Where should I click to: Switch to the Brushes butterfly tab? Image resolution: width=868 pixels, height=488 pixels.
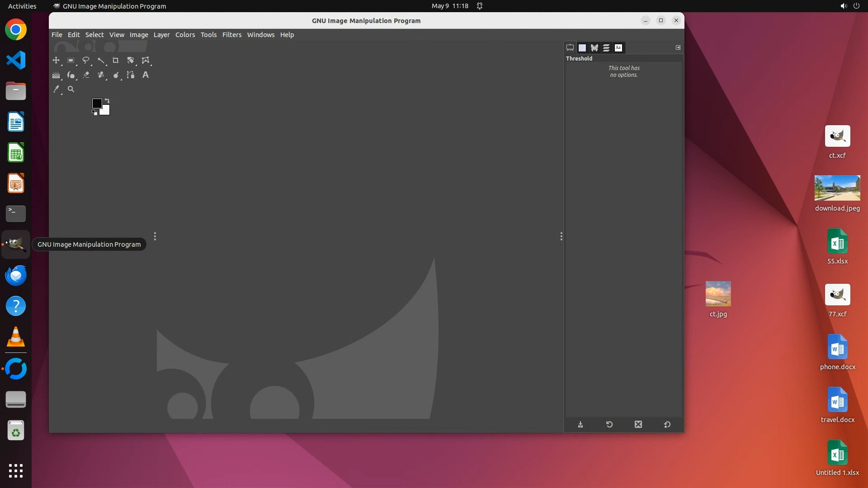click(x=594, y=47)
